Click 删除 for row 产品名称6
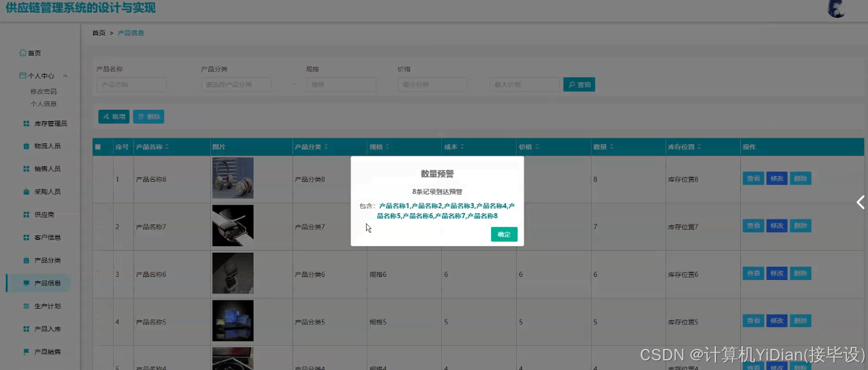Screen dimensions: 868x370 coord(800,273)
